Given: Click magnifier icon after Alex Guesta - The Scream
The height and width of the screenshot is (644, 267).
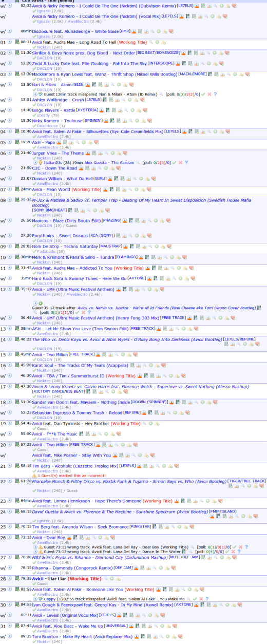Looking at the screenshot, I should [x=138, y=162].
